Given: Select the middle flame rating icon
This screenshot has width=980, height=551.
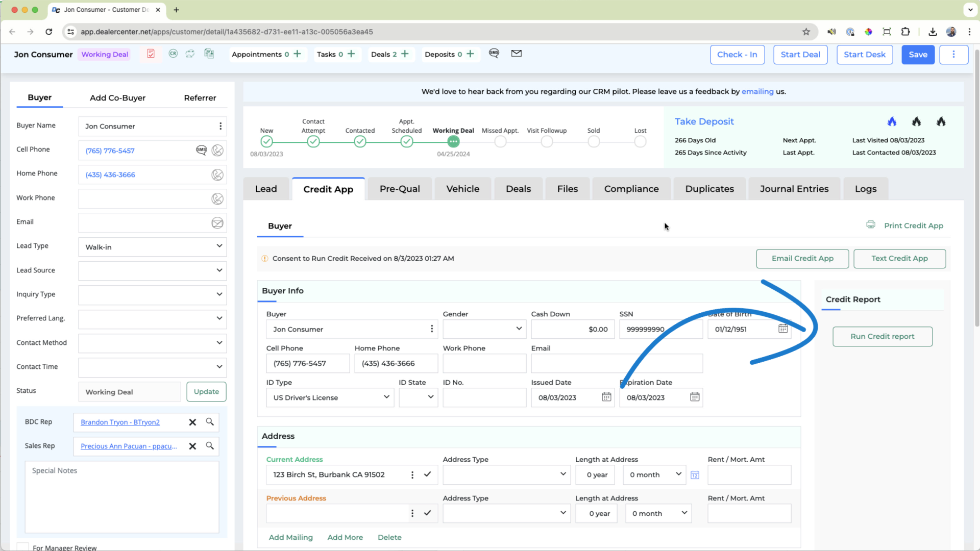Looking at the screenshot, I should (917, 121).
